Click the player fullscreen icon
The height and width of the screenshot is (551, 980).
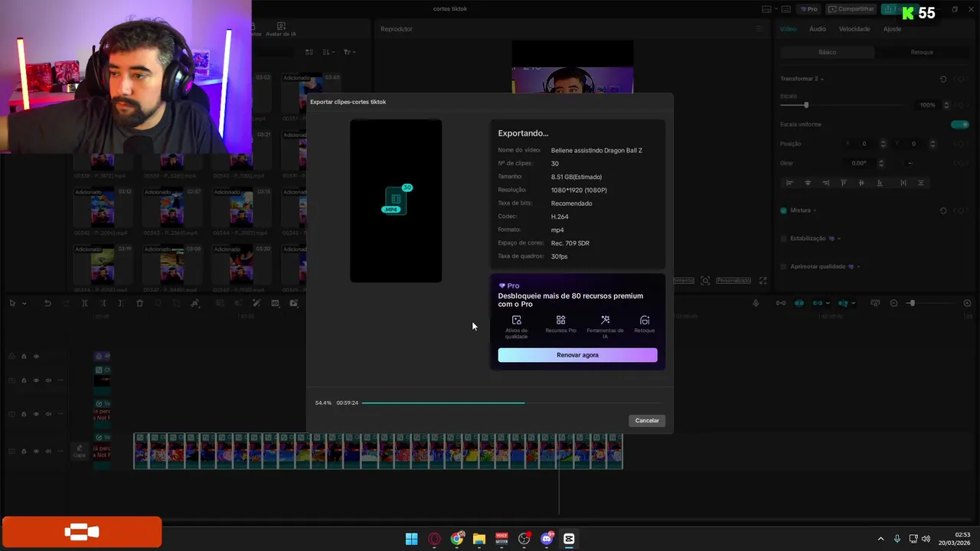point(763,281)
